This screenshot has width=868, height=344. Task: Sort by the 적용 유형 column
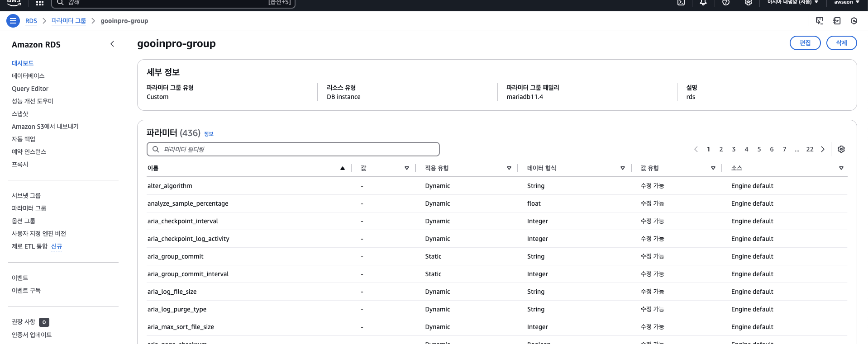click(509, 168)
